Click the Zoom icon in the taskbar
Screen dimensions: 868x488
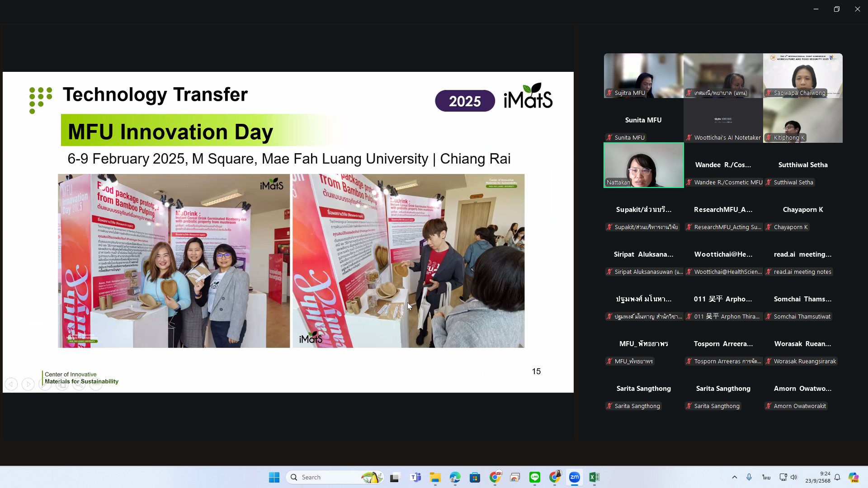coord(574,477)
